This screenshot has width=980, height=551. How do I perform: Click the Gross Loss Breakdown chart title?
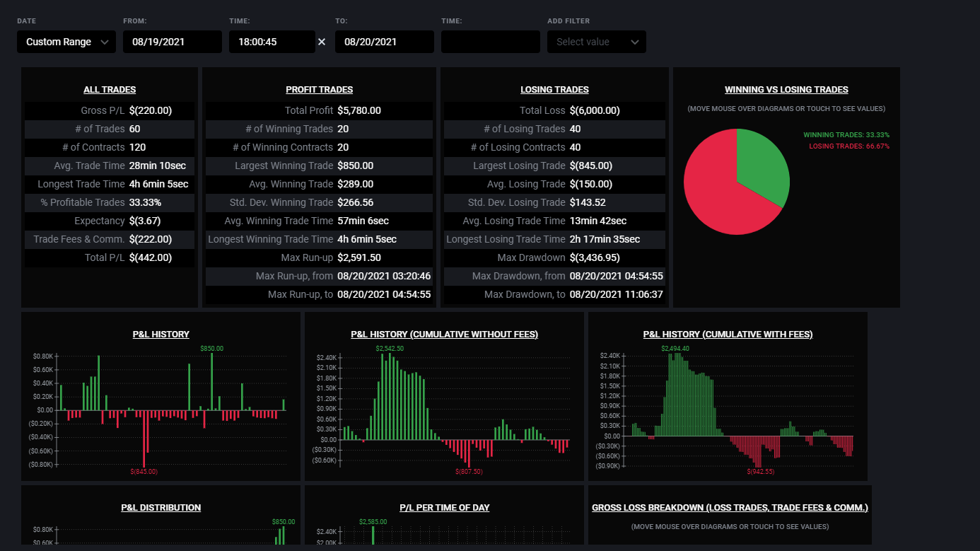[730, 508]
